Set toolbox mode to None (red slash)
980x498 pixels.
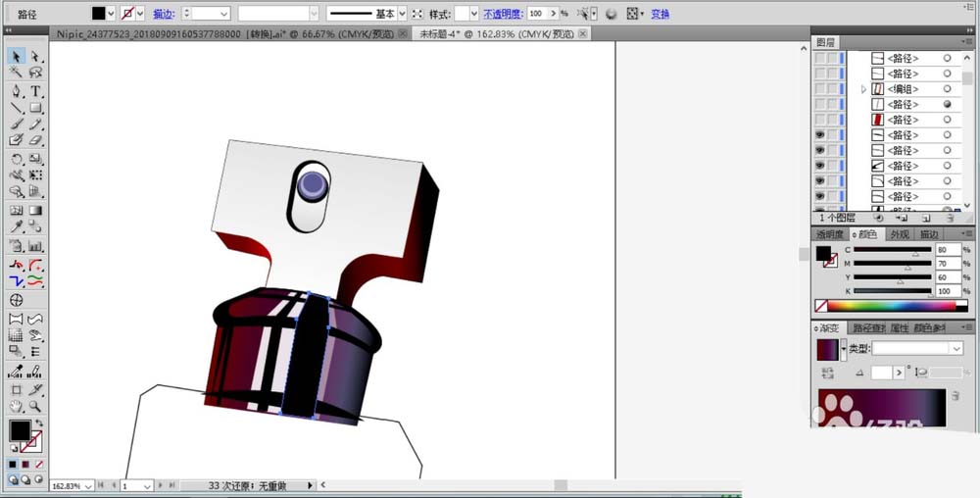(x=39, y=465)
